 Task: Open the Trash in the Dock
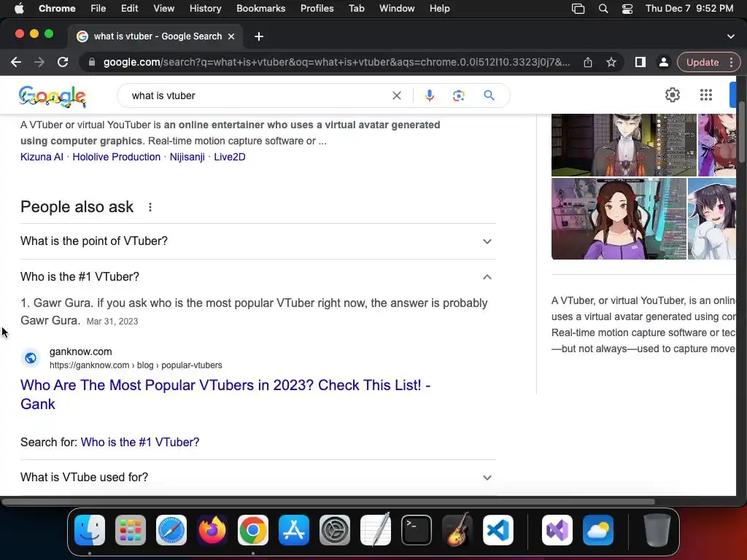click(657, 530)
